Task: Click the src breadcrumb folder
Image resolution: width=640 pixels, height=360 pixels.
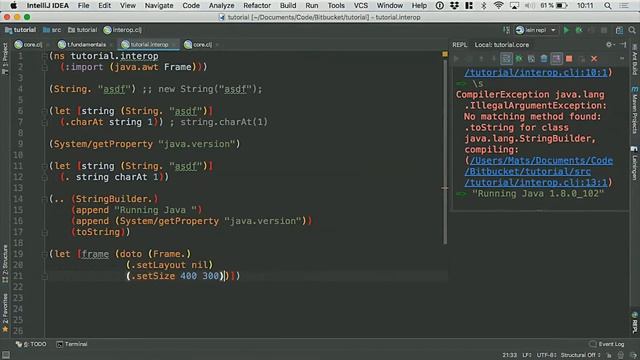Action: coord(52,30)
